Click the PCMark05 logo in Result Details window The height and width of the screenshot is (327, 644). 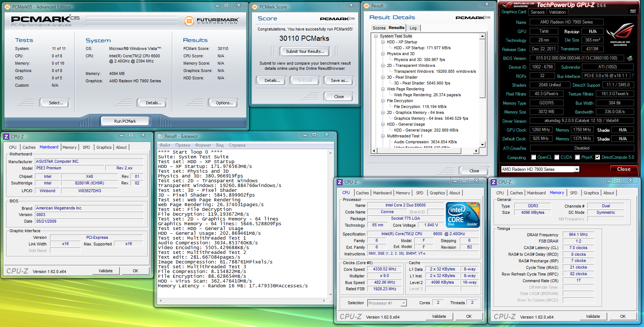[x=473, y=18]
